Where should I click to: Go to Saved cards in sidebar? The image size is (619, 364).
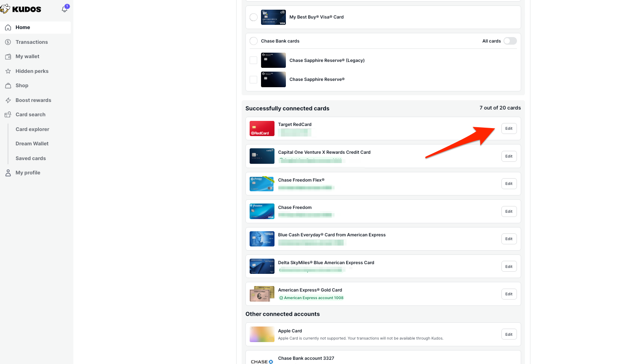31,158
